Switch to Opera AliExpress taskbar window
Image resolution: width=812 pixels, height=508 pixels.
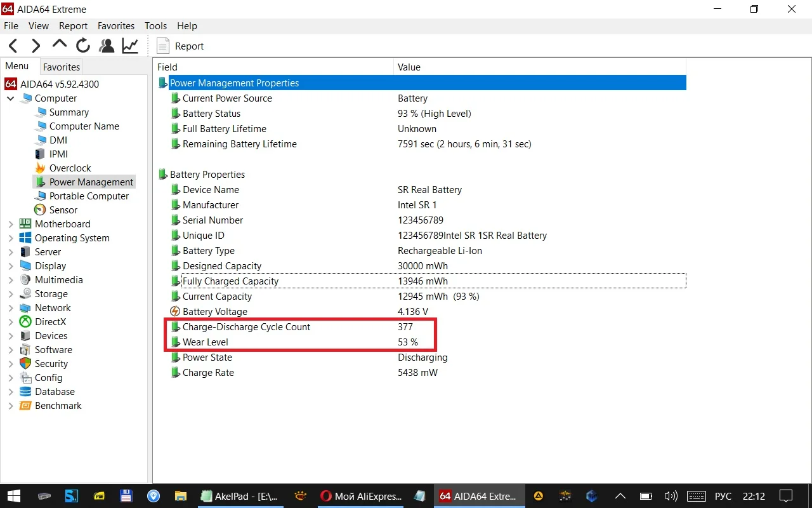(360, 496)
